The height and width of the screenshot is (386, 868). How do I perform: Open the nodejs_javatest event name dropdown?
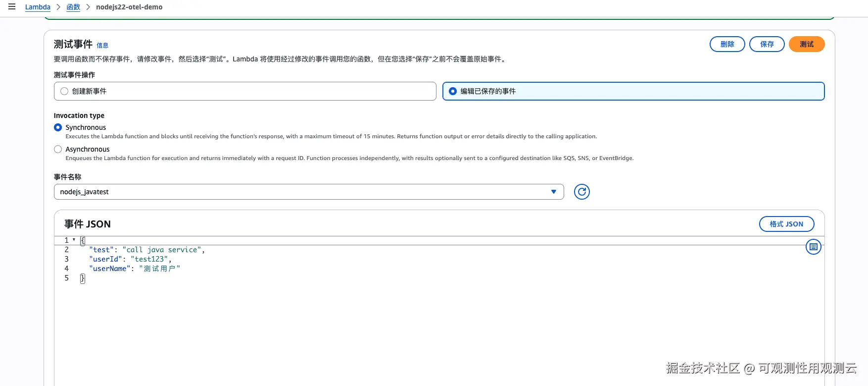[x=309, y=192]
